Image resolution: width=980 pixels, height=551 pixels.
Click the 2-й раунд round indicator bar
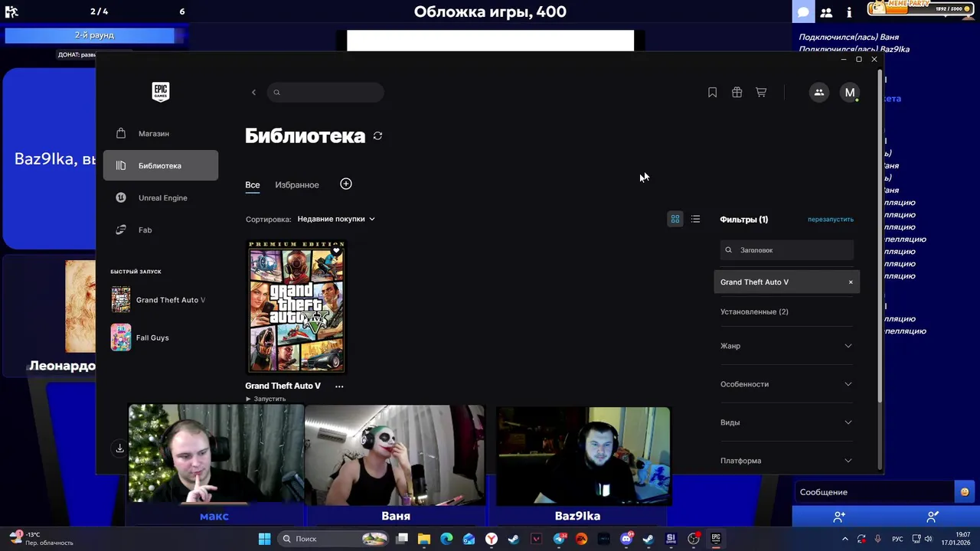94,35
